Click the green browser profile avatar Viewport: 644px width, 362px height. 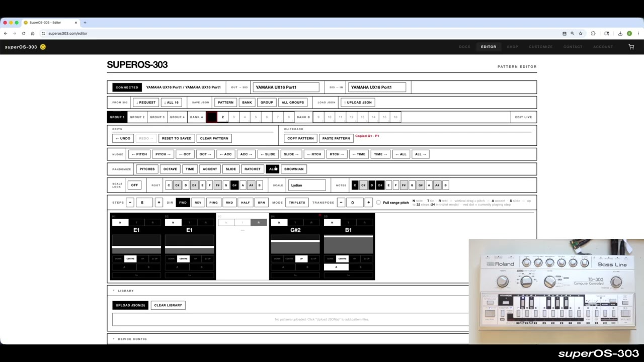coord(629,33)
